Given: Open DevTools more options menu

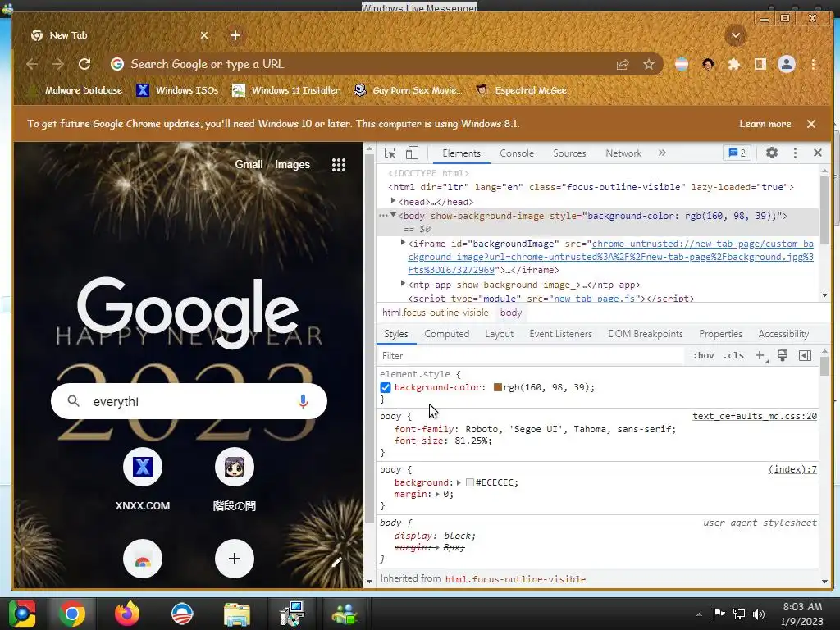Looking at the screenshot, I should click(795, 153).
